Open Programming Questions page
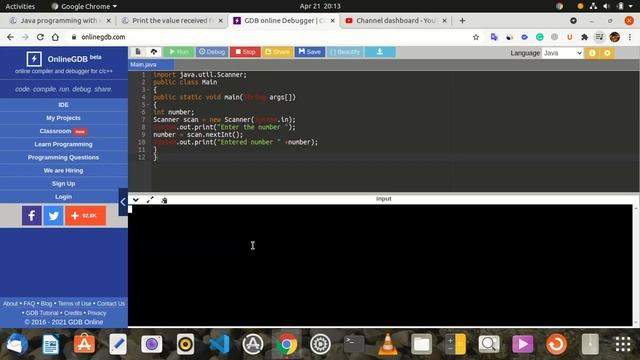 pyautogui.click(x=63, y=157)
